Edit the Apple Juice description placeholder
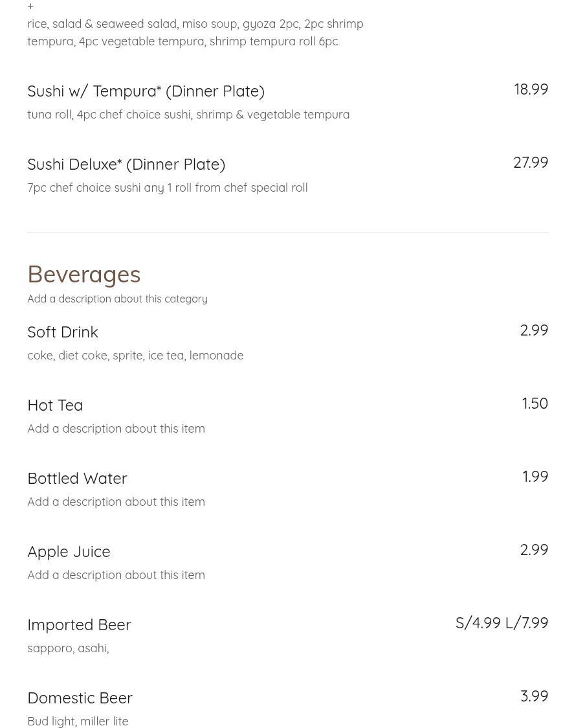The image size is (563, 728). [x=116, y=575]
